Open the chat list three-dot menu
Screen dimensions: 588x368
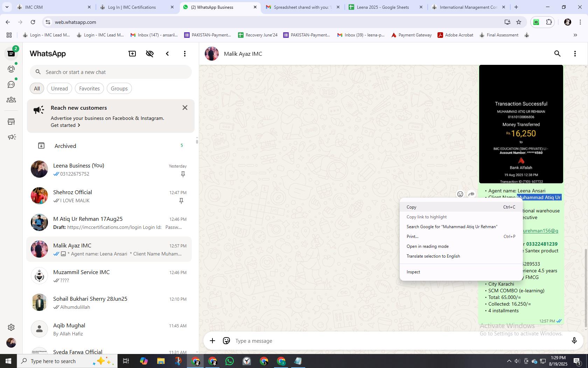pos(185,54)
